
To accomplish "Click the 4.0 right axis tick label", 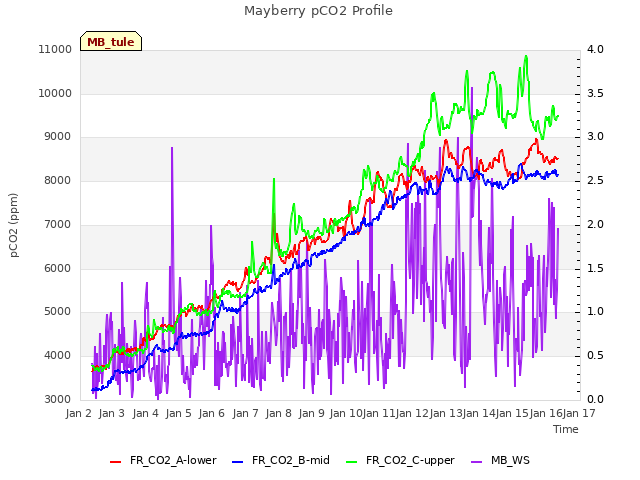I will [595, 49].
